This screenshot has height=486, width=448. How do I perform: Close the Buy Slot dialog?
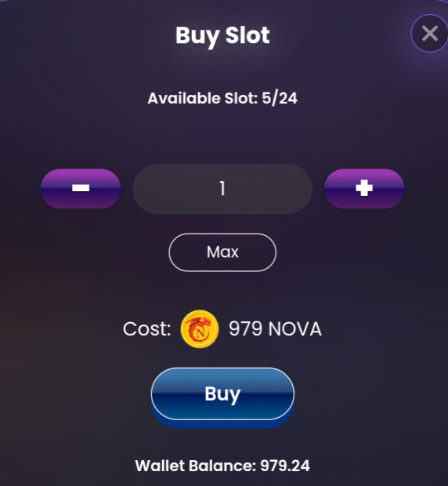pos(429,33)
